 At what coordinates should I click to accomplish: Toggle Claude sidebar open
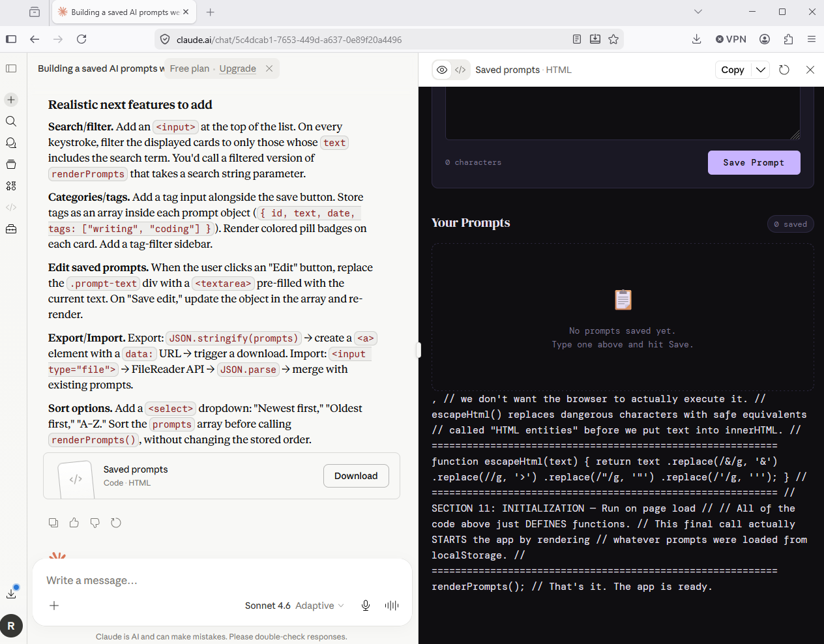coord(11,68)
